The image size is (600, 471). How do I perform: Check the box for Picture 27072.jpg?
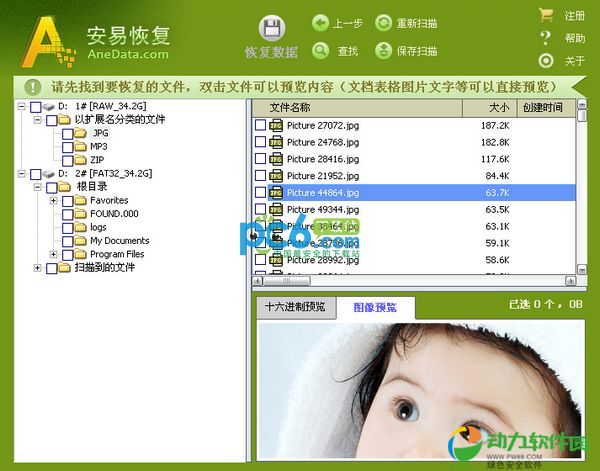coord(261,125)
